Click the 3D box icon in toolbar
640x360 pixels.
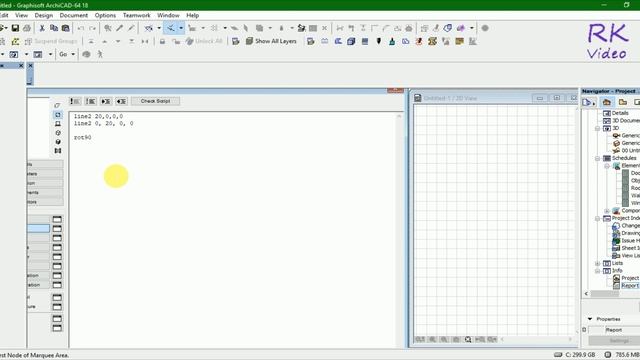tap(351, 41)
